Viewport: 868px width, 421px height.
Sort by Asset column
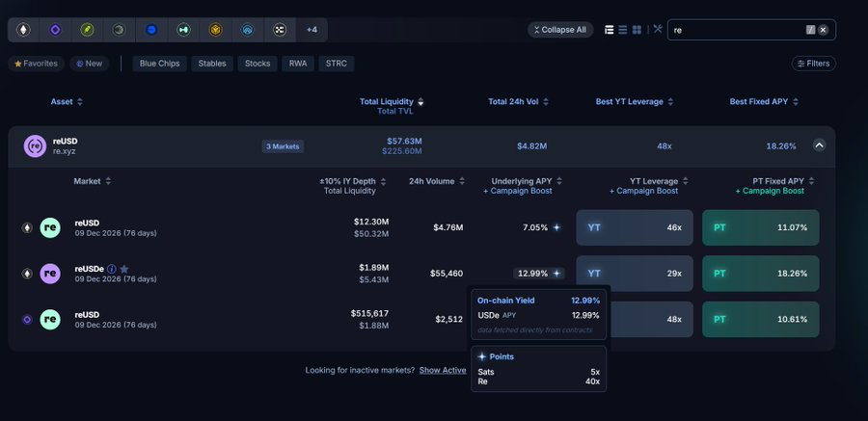click(x=67, y=102)
